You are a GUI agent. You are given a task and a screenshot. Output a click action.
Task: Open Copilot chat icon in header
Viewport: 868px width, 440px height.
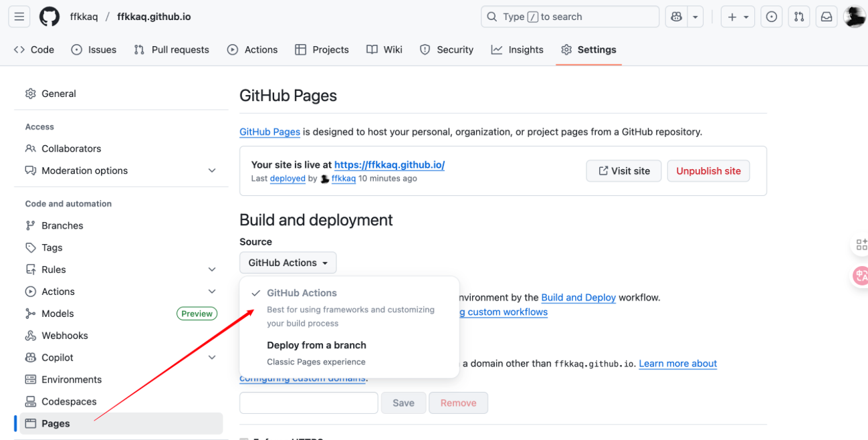676,17
